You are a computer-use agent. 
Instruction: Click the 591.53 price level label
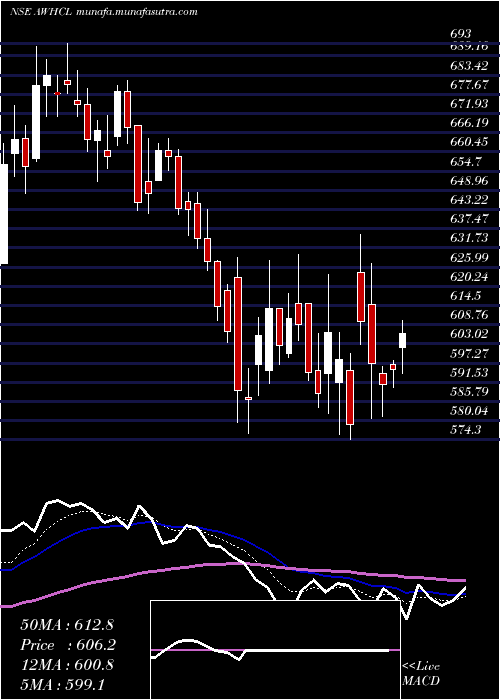coord(469,372)
